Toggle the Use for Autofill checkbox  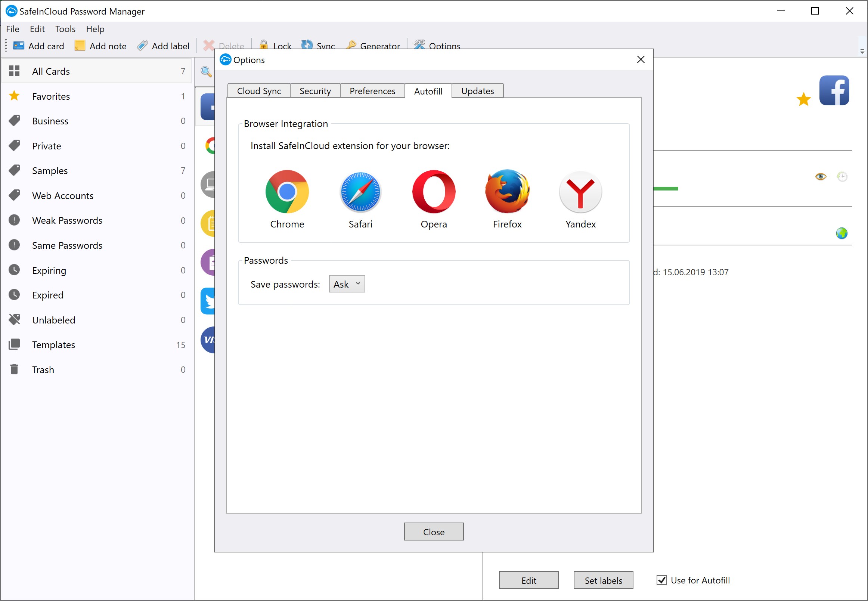click(x=661, y=580)
